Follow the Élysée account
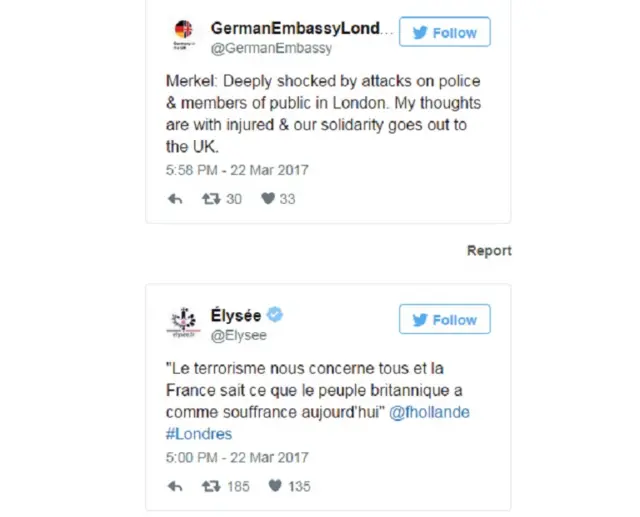This screenshot has width=640, height=517. (x=444, y=320)
